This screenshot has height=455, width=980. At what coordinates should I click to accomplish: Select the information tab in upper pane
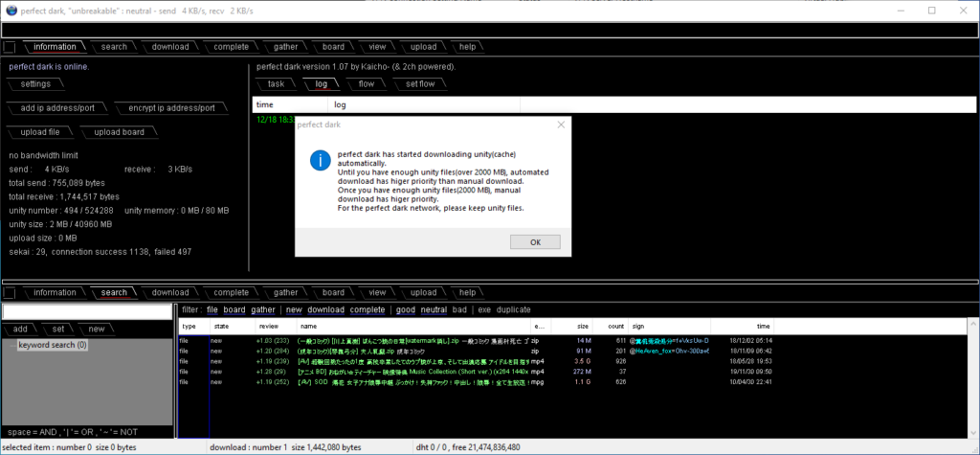point(55,47)
